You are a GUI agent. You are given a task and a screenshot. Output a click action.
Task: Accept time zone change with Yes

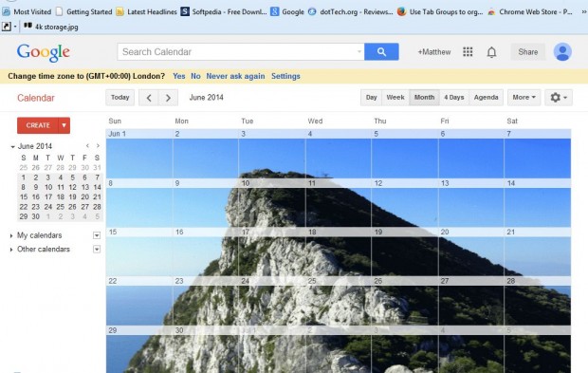tap(179, 76)
